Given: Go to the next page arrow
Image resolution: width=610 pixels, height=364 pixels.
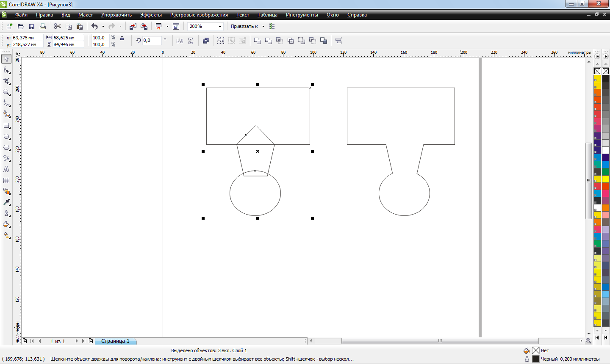Looking at the screenshot, I should click(77, 341).
